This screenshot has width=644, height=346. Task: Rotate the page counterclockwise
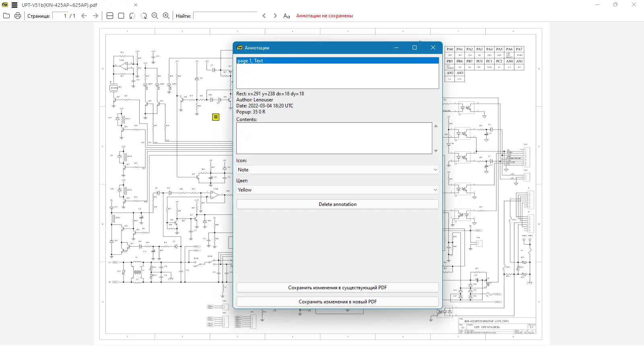(132, 16)
